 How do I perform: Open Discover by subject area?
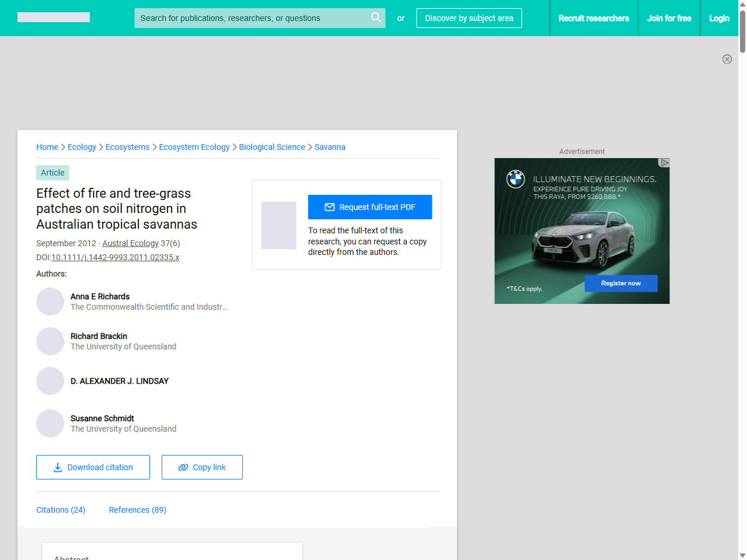(x=469, y=18)
